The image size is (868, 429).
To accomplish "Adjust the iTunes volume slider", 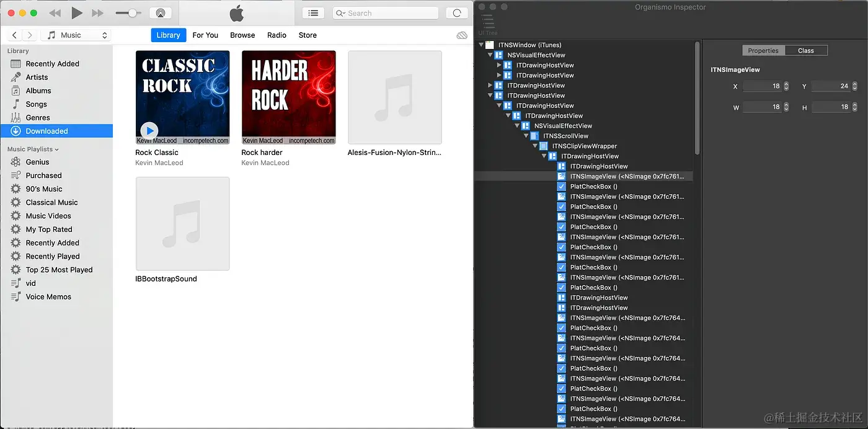I will [128, 13].
